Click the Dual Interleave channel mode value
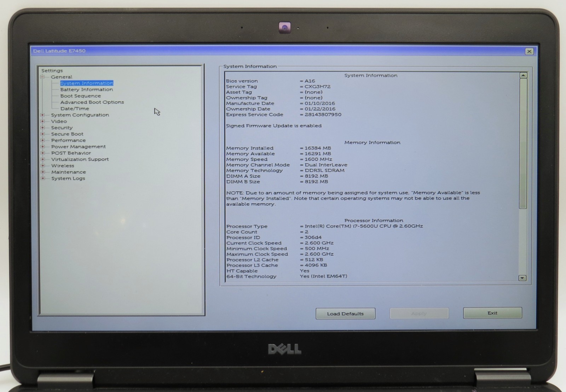The image size is (566, 392). click(326, 165)
